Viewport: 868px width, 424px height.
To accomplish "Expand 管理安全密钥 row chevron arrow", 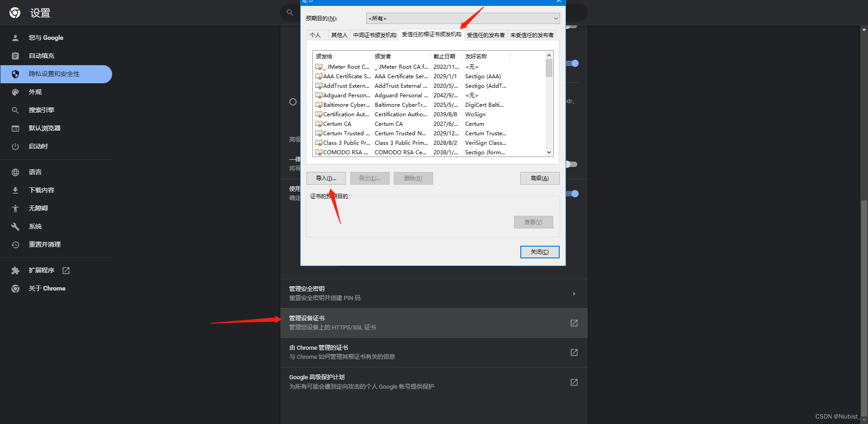I will (574, 294).
